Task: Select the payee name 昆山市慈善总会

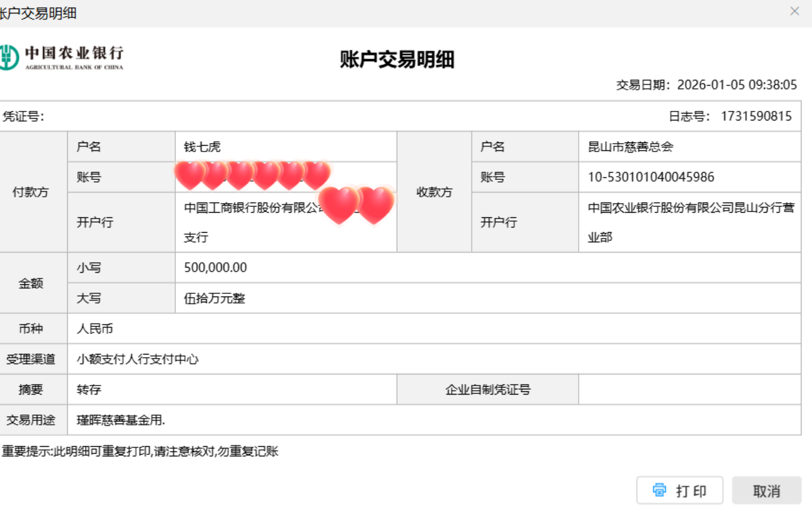Action: click(630, 147)
